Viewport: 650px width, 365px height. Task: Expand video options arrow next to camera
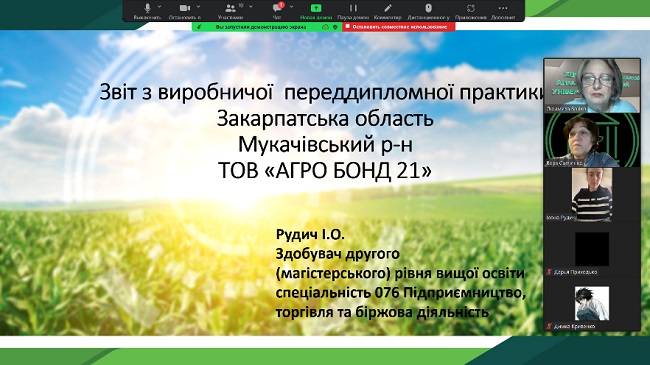[x=198, y=7]
